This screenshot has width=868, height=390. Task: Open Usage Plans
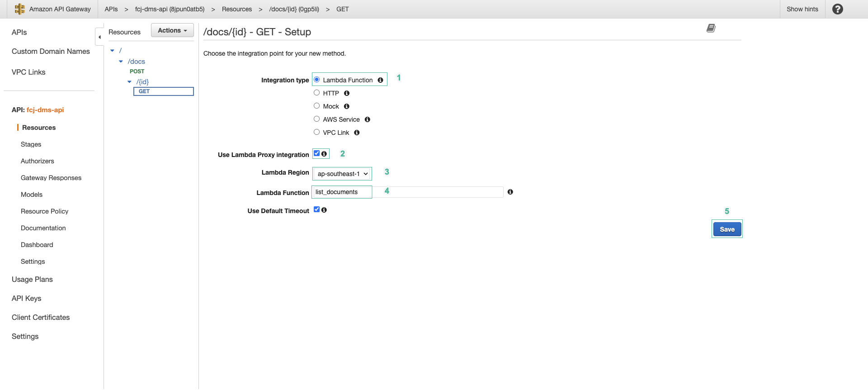[32, 279]
